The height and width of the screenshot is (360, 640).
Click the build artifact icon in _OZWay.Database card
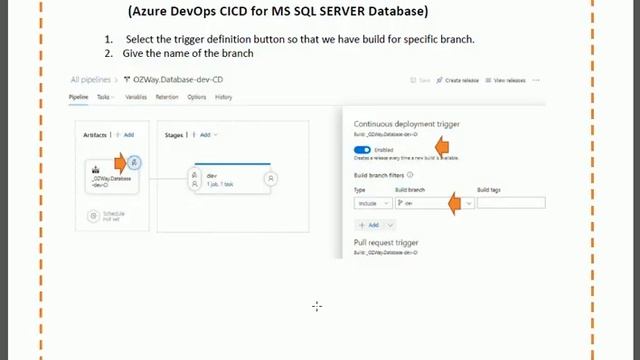pyautogui.click(x=96, y=169)
